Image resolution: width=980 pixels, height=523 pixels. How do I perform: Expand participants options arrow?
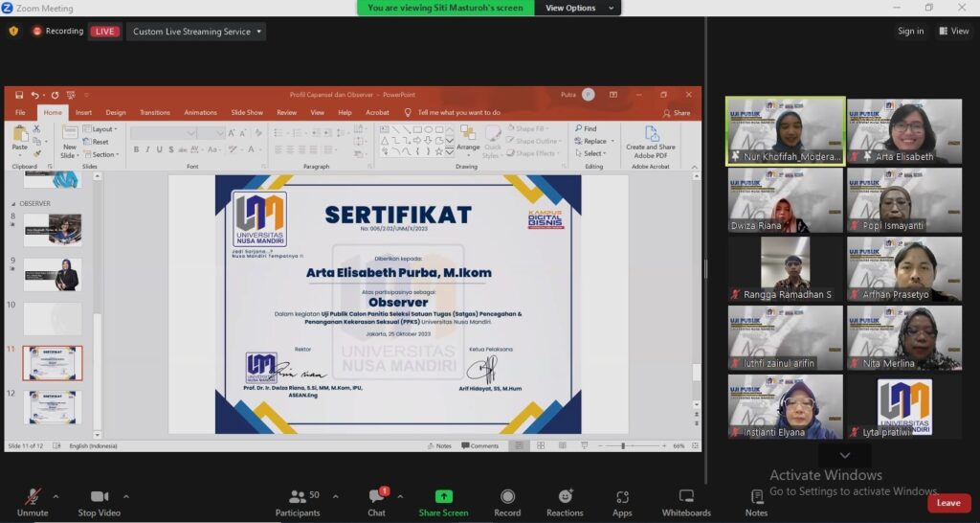click(x=335, y=497)
